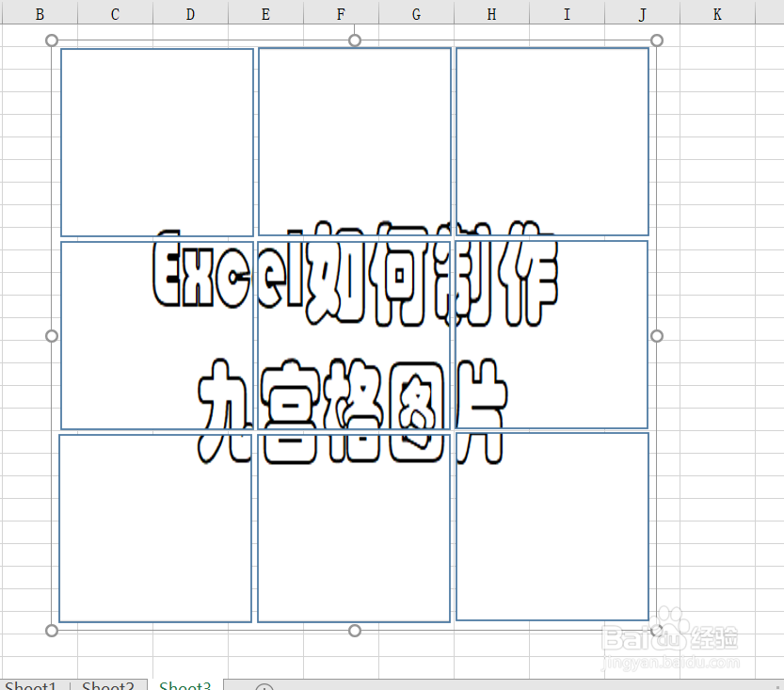This screenshot has width=784, height=690.
Task: Click the right-middle sizing handle
Action: pyautogui.click(x=657, y=336)
